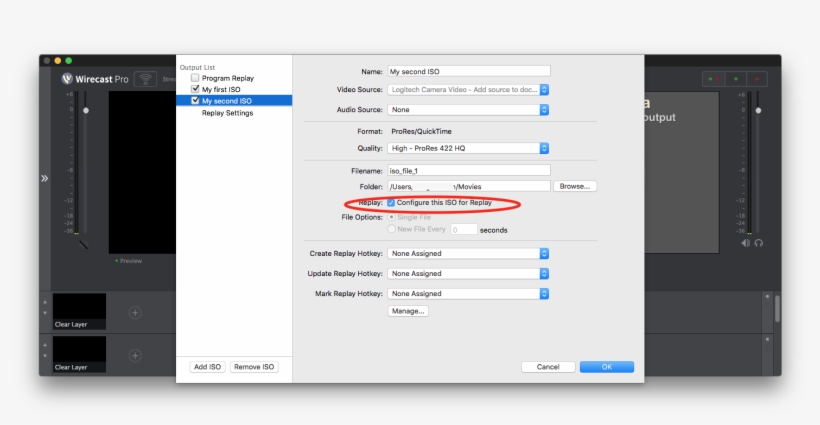Toggle Configure this ISO for Replay
This screenshot has height=425, width=820.
[391, 203]
